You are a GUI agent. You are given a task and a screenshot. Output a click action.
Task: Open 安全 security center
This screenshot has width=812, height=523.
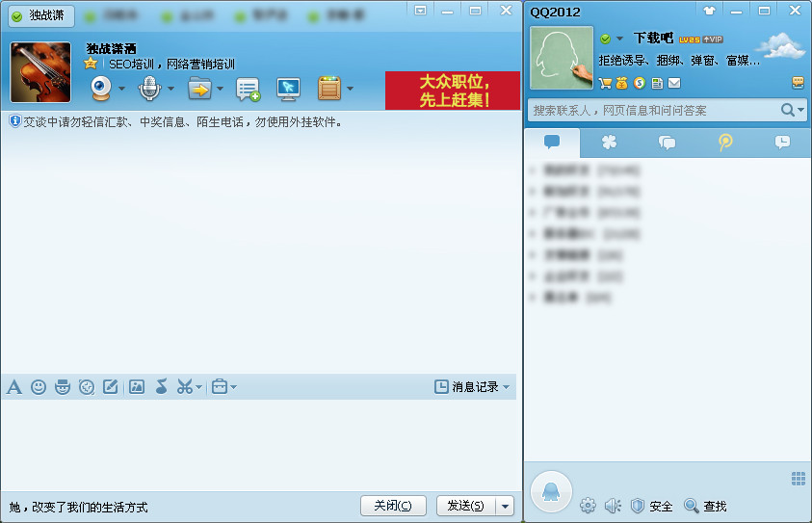[x=652, y=506]
